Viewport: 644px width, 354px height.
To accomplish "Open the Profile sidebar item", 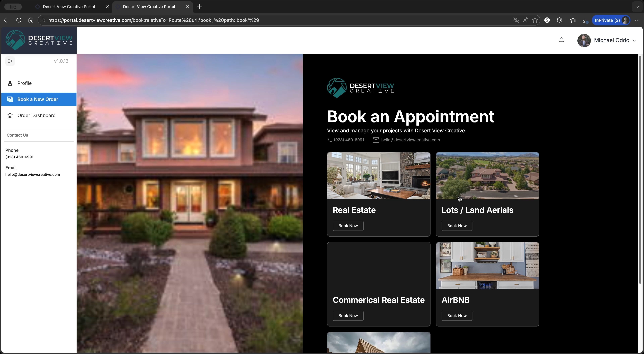I will (x=39, y=83).
